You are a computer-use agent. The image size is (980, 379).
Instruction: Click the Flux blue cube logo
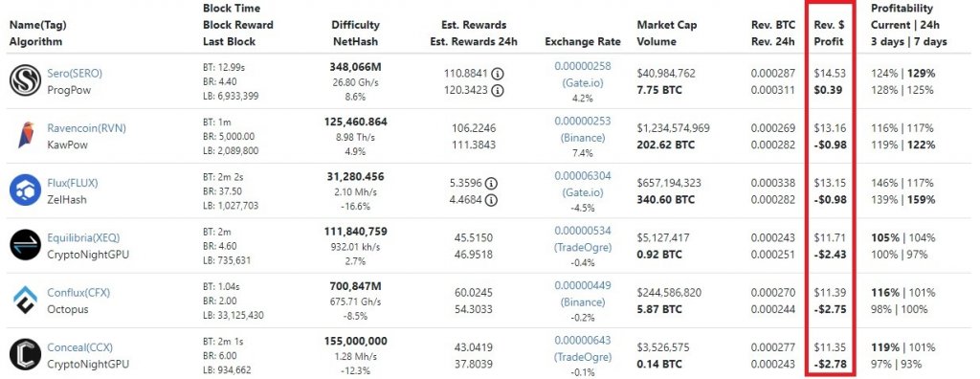[x=25, y=190]
